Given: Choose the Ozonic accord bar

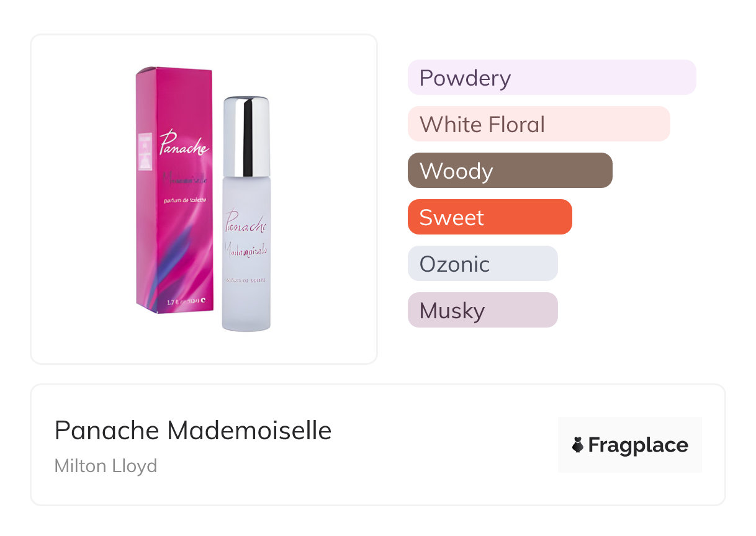Looking at the screenshot, I should pos(482,264).
